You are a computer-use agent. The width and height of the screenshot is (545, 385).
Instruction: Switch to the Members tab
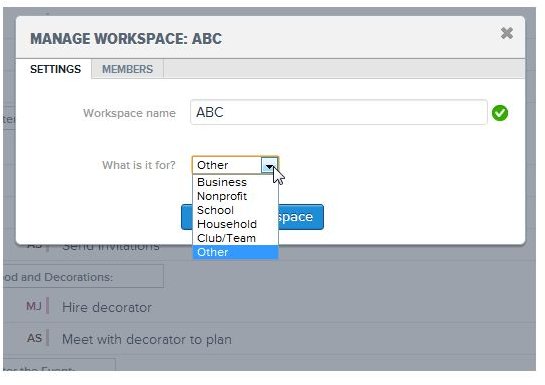click(x=127, y=69)
